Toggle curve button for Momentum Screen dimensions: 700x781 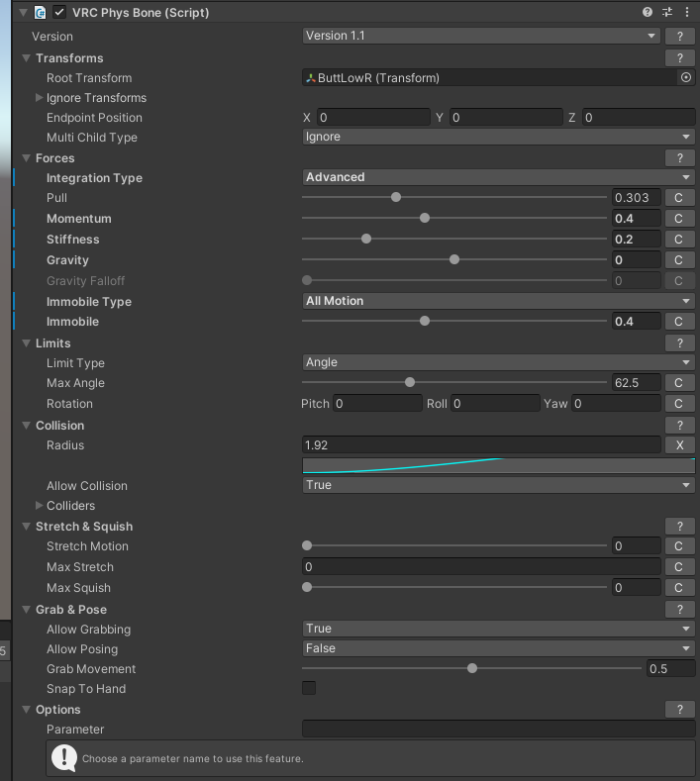point(679,219)
